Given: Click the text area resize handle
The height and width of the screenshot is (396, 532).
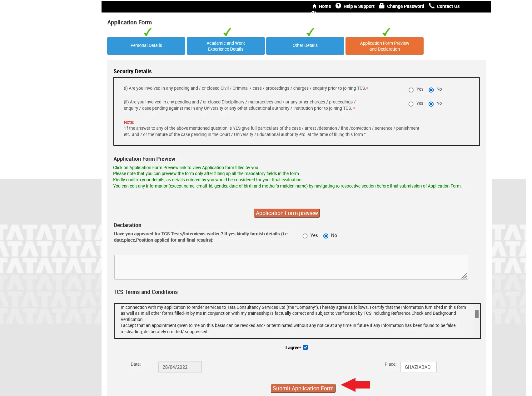Looking at the screenshot, I should (x=464, y=276).
